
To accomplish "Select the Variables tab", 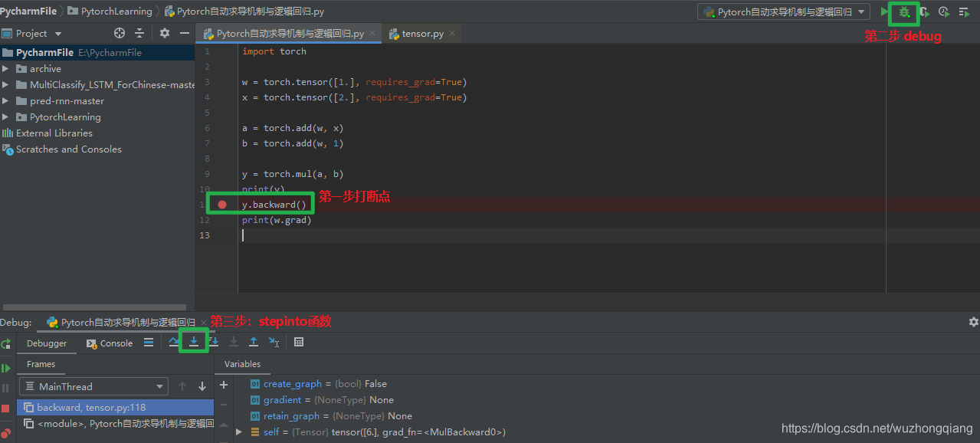I will pos(243,364).
